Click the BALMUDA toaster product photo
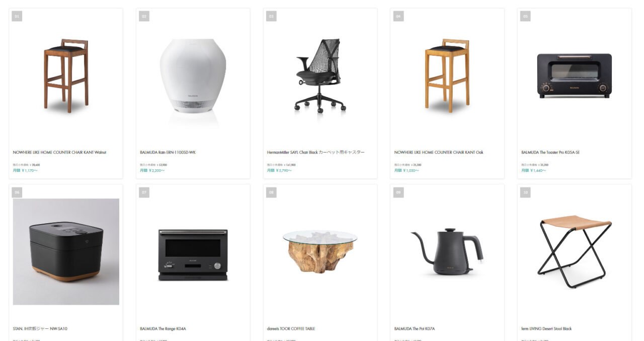The height and width of the screenshot is (341, 644). 574,76
